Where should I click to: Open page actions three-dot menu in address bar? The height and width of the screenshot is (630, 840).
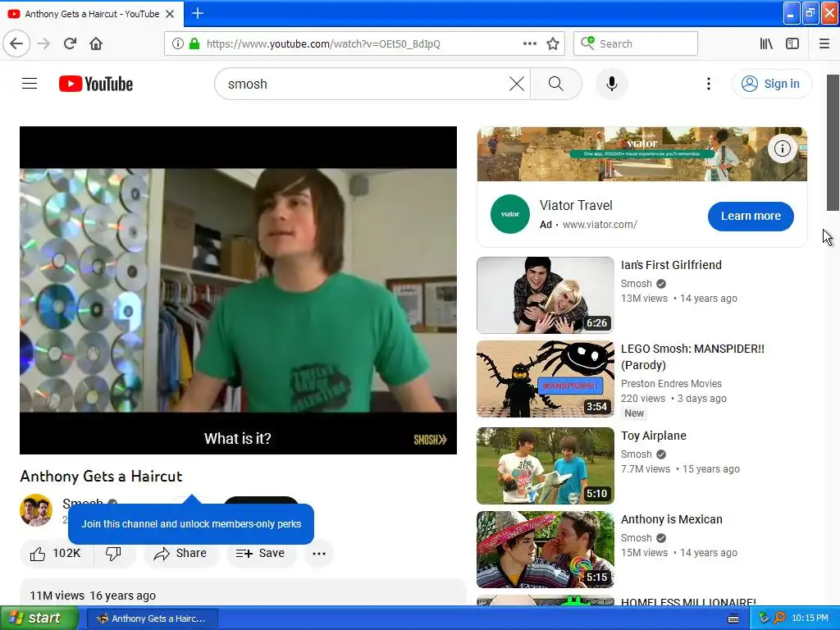[x=529, y=43]
